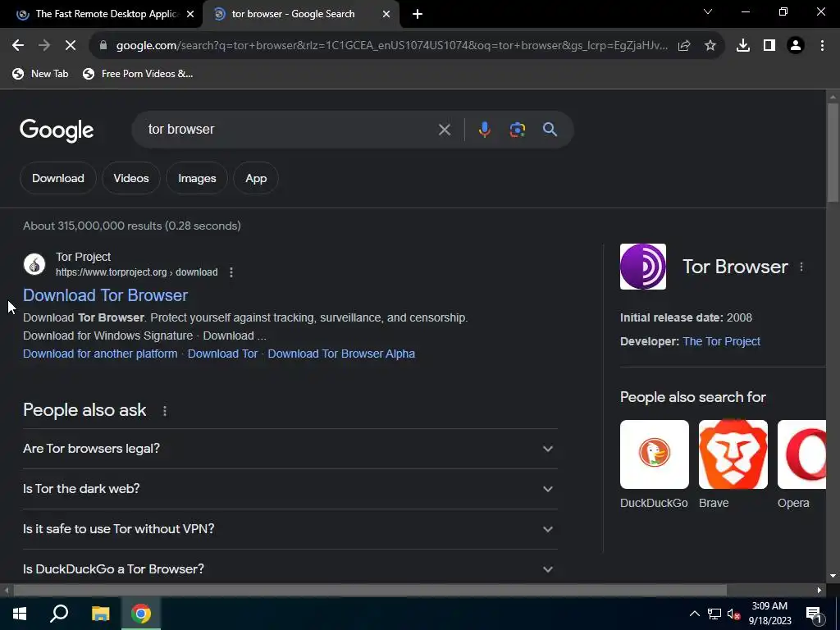Clear the search box with the X
Image resolution: width=840 pixels, height=630 pixels.
(x=444, y=130)
